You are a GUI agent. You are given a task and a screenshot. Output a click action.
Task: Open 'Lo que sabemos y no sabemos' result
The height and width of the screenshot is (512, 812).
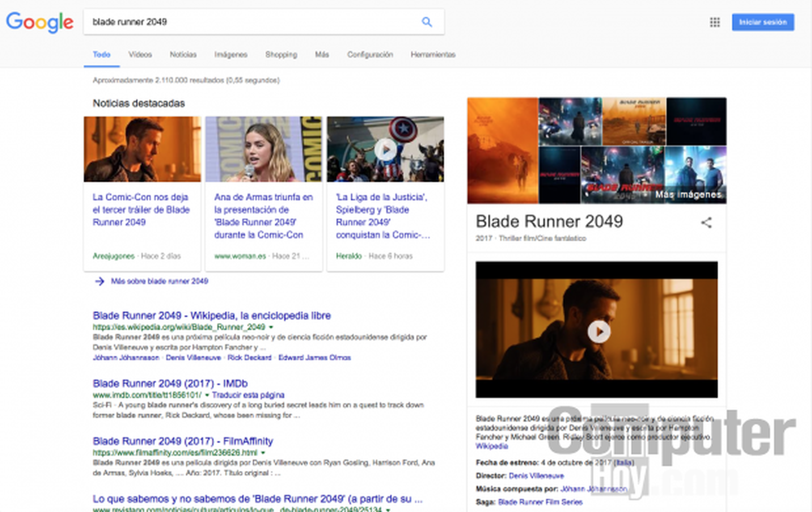pos(258,499)
